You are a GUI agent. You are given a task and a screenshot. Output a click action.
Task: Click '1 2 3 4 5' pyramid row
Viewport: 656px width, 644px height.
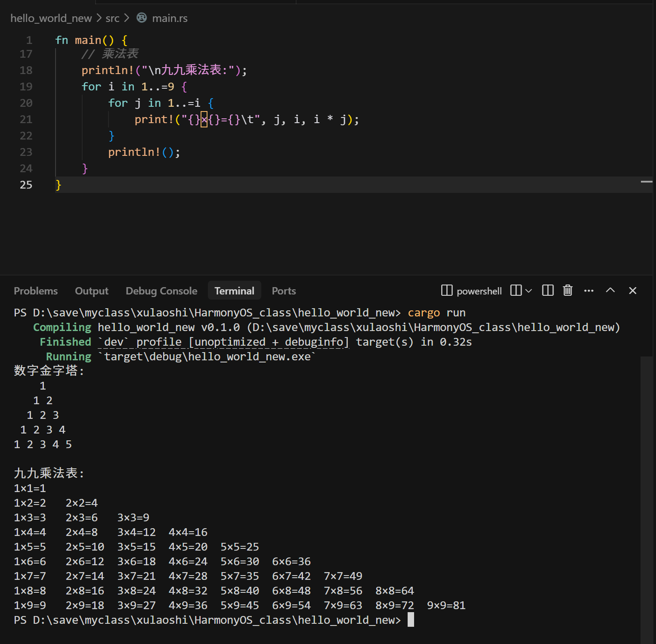click(43, 444)
